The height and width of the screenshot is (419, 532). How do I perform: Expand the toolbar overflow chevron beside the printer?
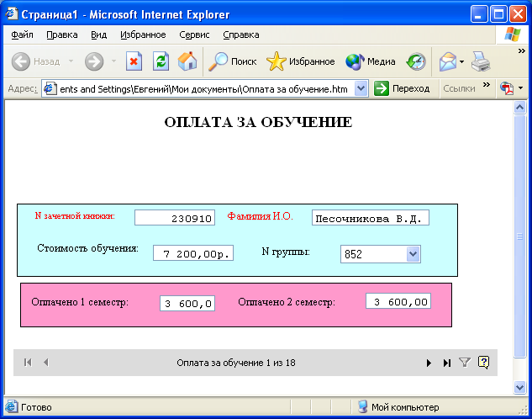point(521,51)
